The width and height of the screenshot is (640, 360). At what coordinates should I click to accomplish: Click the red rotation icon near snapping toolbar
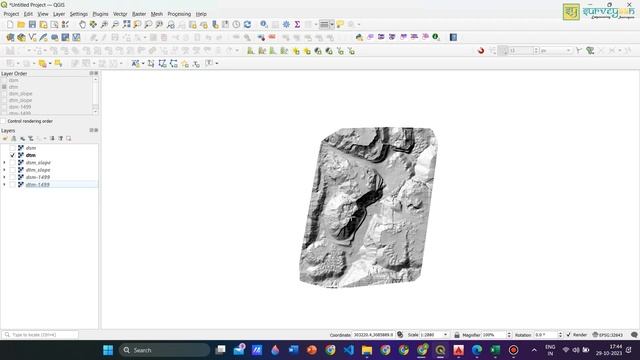click(x=481, y=51)
